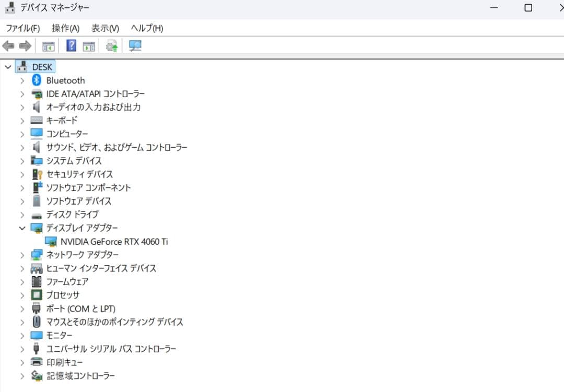
Task: Collapse the DESK root node
Action: click(8, 67)
